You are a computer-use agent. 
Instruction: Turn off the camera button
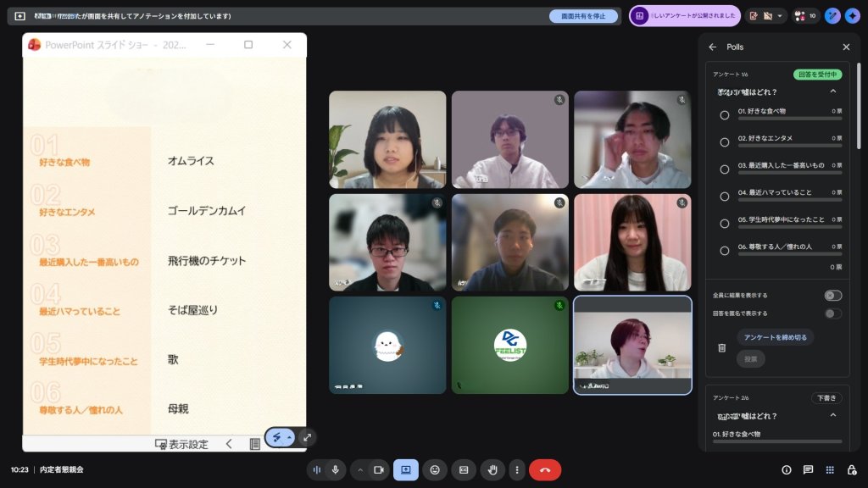click(x=379, y=470)
